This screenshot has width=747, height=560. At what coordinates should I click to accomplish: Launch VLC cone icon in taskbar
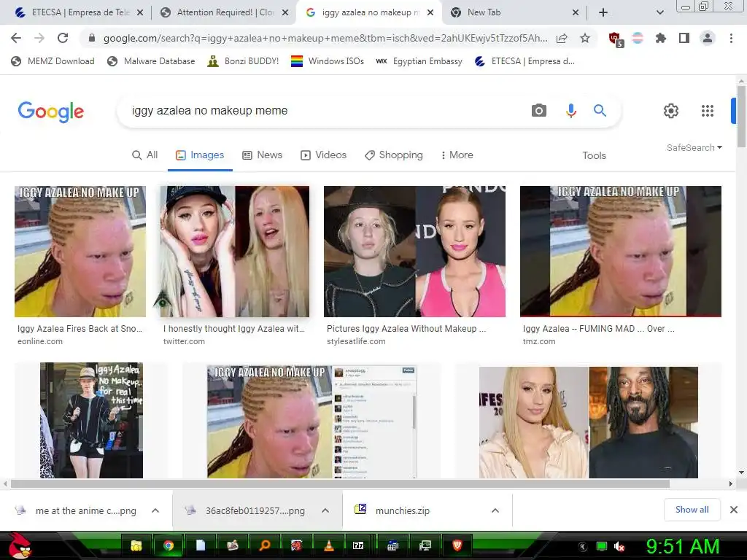329,545
